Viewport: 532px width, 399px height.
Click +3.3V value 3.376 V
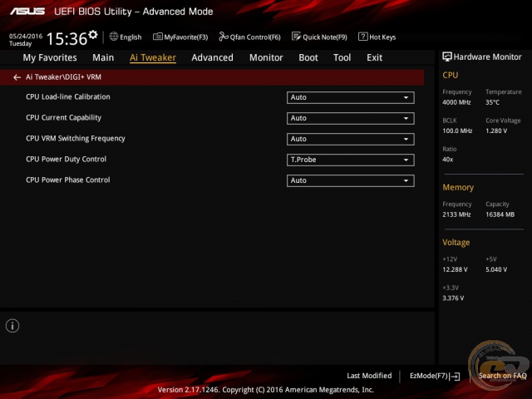coord(453,298)
